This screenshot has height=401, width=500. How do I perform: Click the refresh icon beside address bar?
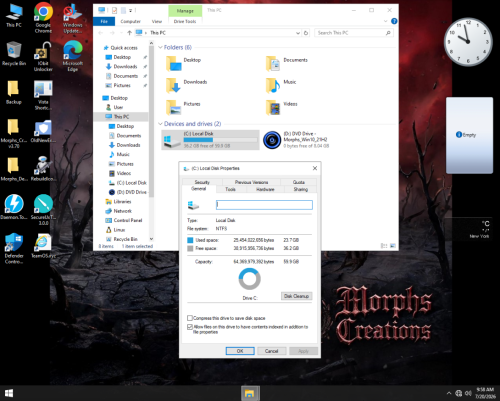pyautogui.click(x=306, y=33)
